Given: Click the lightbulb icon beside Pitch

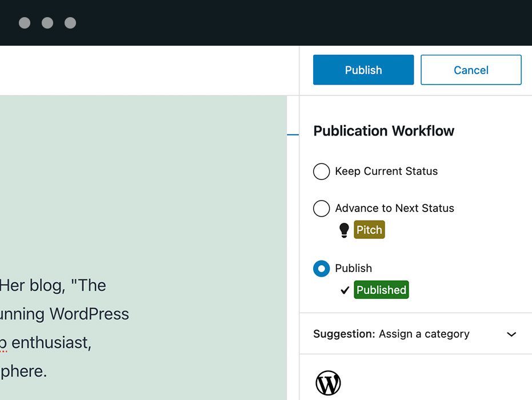Looking at the screenshot, I should (x=344, y=229).
